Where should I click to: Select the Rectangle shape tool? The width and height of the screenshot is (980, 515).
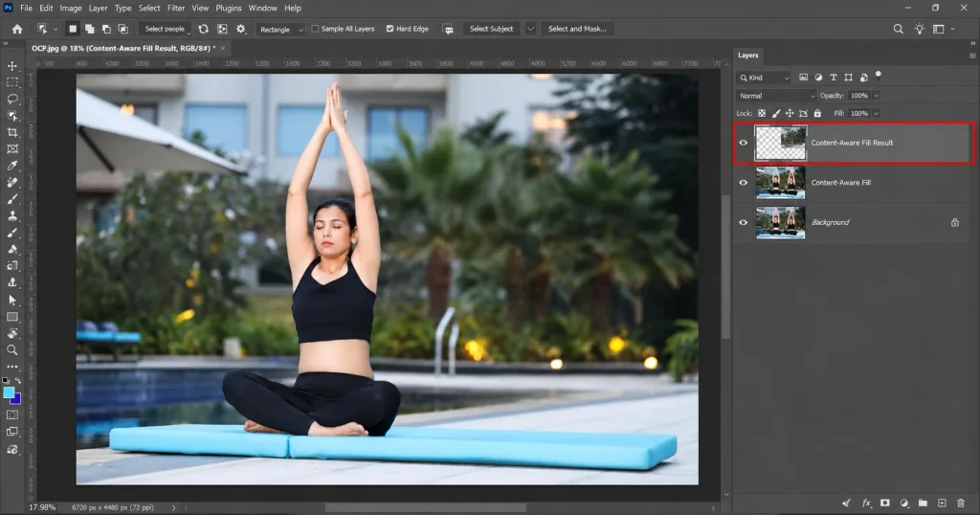[x=11, y=317]
